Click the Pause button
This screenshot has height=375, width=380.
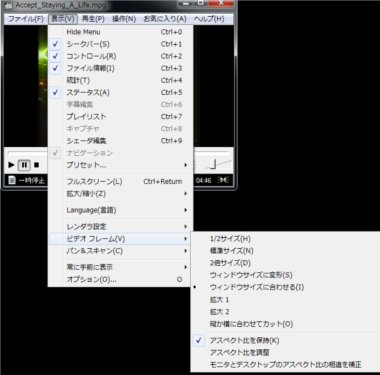[24, 165]
